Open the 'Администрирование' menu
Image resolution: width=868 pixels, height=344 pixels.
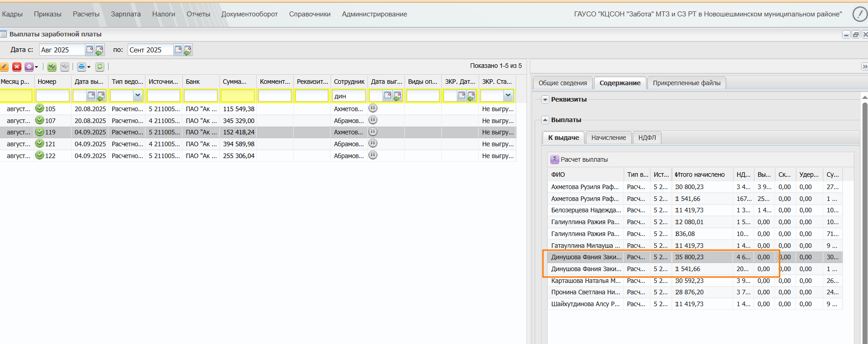pos(375,14)
